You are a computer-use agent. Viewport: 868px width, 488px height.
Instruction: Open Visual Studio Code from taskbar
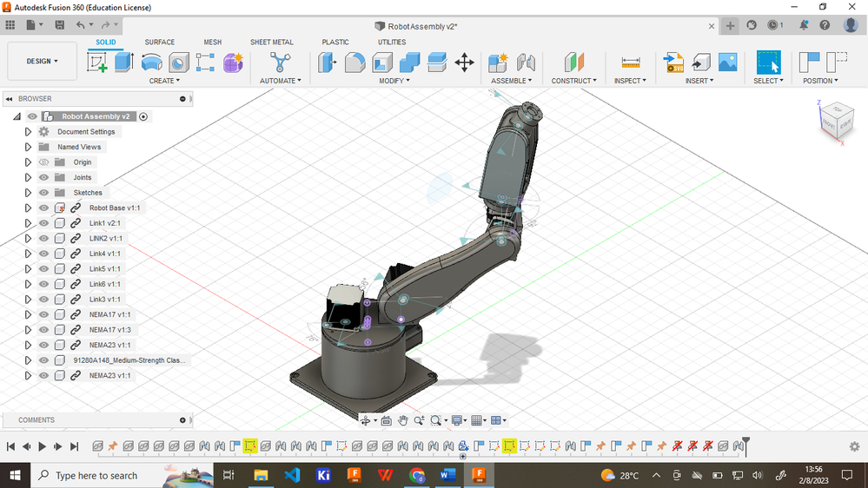click(292, 475)
